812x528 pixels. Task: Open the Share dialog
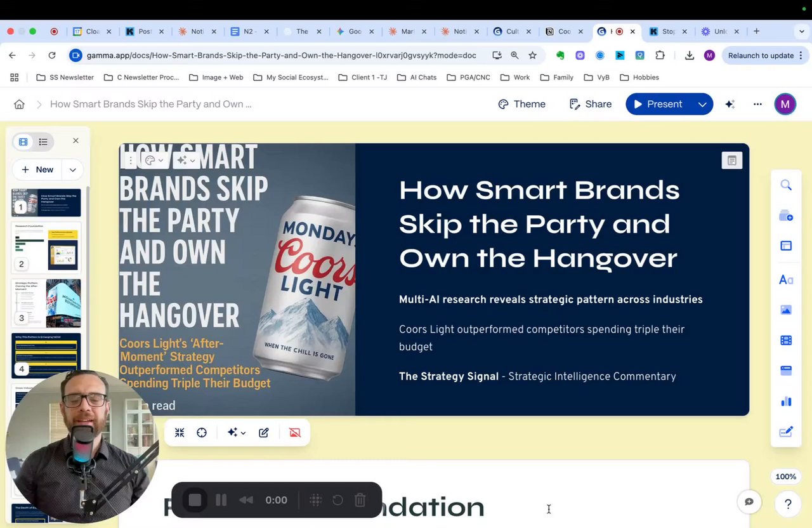click(x=590, y=104)
